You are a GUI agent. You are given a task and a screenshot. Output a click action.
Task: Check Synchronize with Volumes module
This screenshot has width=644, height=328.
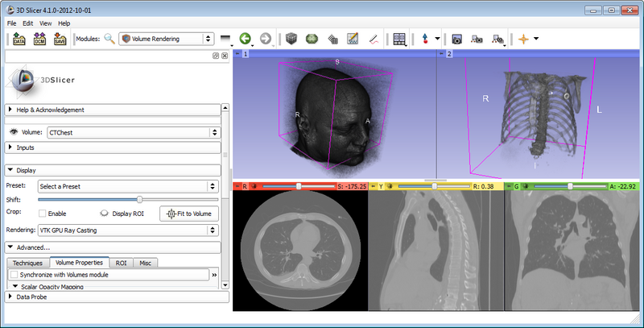pyautogui.click(x=14, y=275)
